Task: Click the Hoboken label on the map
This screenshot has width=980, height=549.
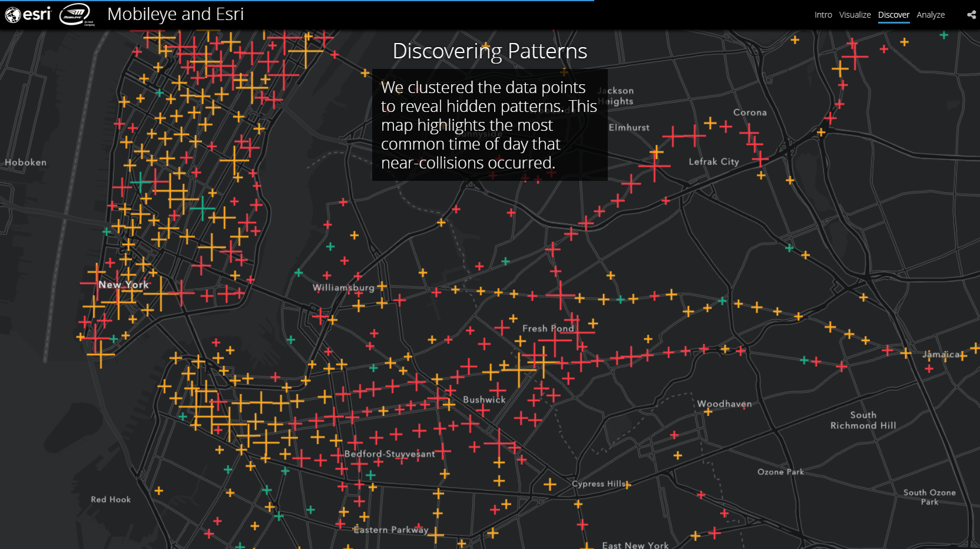Action: tap(25, 163)
